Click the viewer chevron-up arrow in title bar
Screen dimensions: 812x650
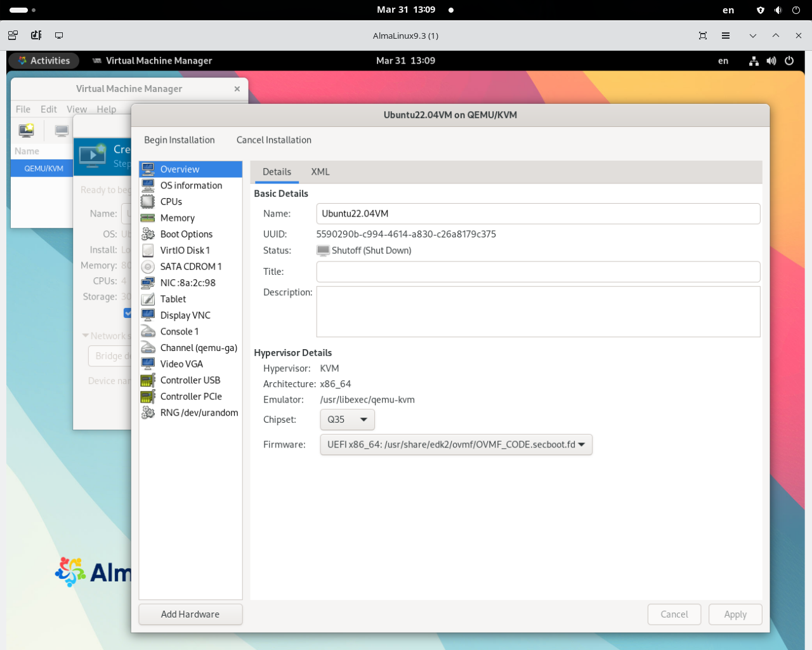[776, 36]
